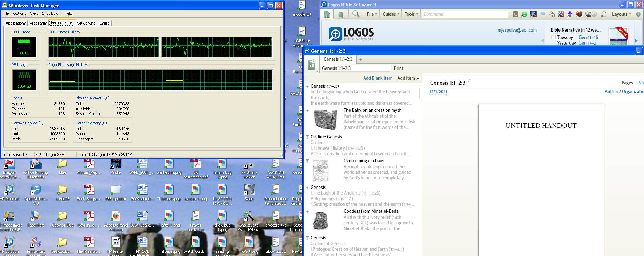Tick the Tuesday reading plan checkbox
This screenshot has height=256, width=644.
554,37
